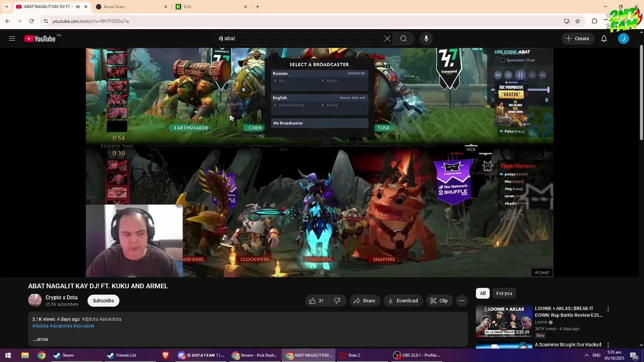Image resolution: width=644 pixels, height=362 pixels.
Task: Click the pin icon in the spectator panel
Action: [546, 101]
